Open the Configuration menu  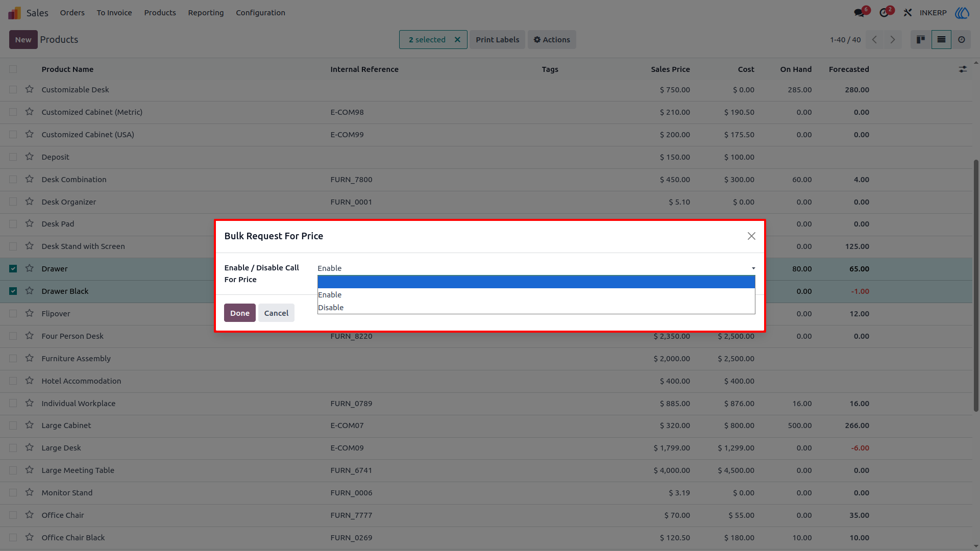(x=260, y=13)
